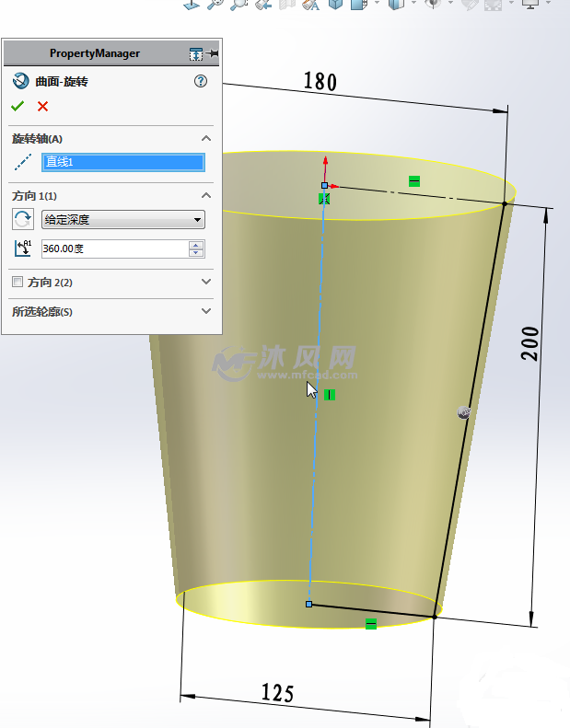Click the 所选轮廓(S) section label
The image size is (570, 728).
point(42,311)
